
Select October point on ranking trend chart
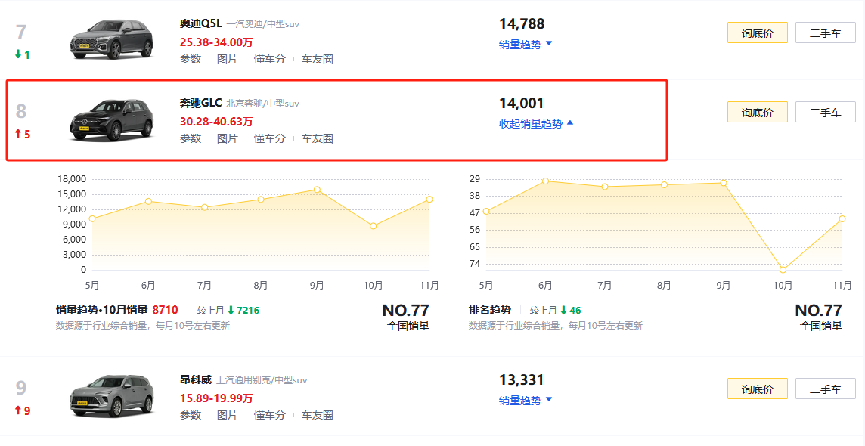click(x=783, y=269)
